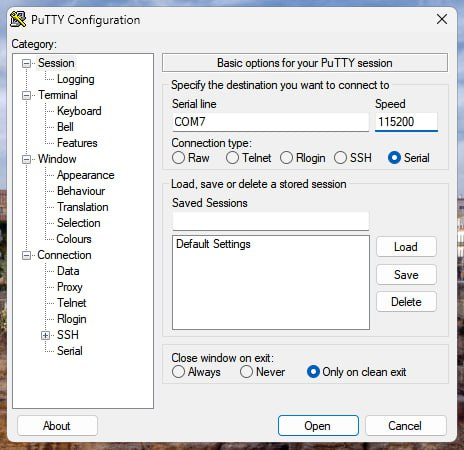Click the Open button

[x=318, y=426]
